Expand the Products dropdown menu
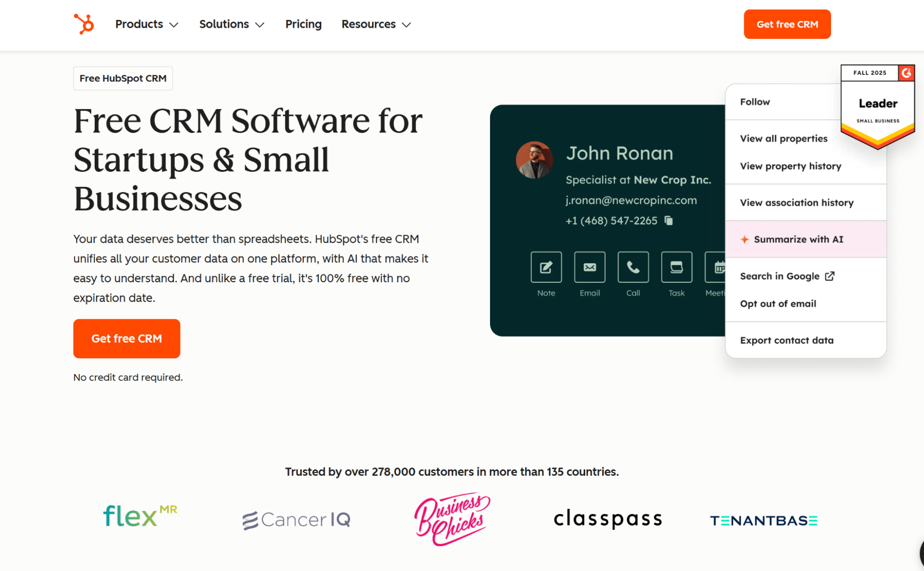This screenshot has width=924, height=571. click(147, 24)
